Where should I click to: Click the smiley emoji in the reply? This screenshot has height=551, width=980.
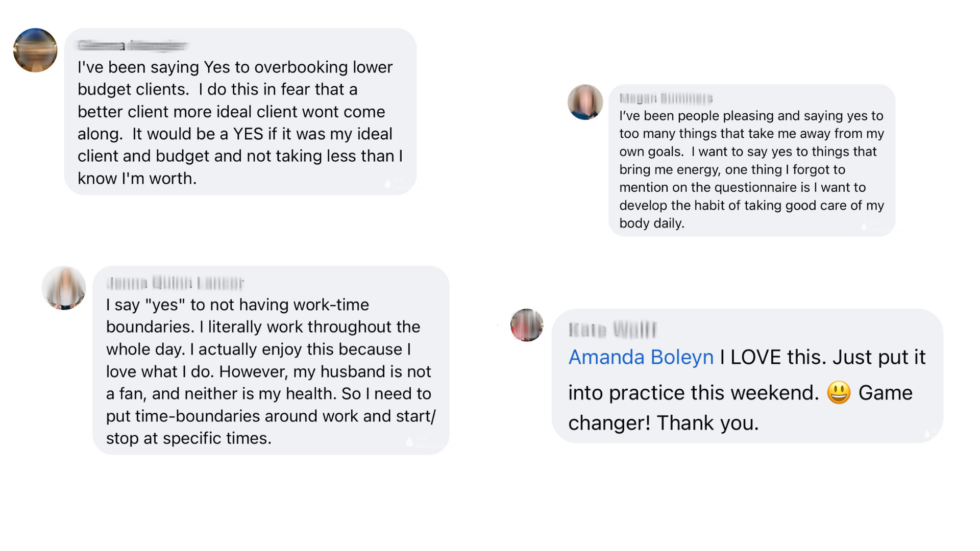click(839, 393)
